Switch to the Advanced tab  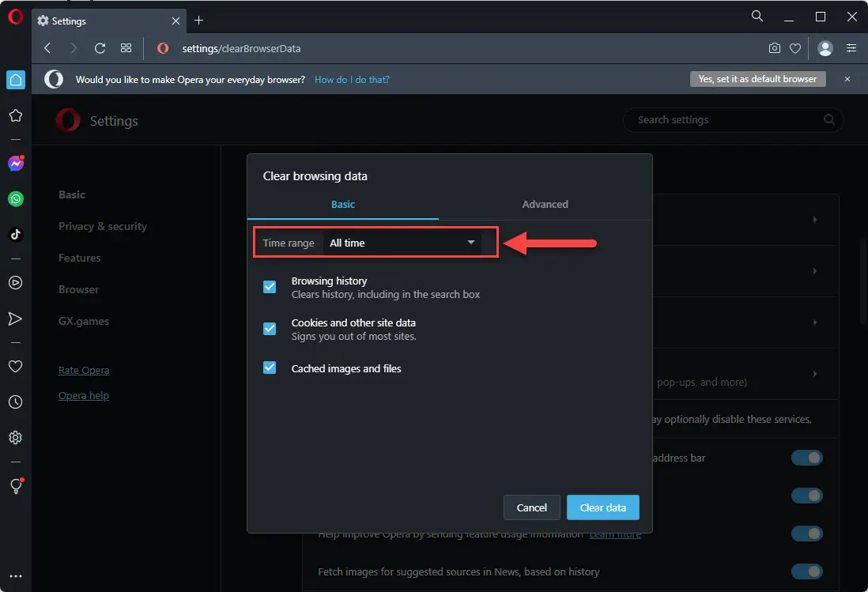point(545,204)
